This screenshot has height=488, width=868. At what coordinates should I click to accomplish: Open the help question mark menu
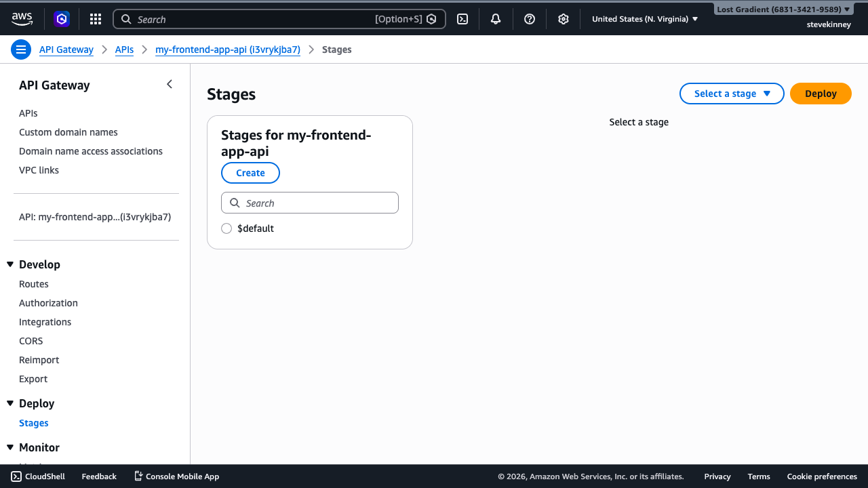[x=530, y=19]
